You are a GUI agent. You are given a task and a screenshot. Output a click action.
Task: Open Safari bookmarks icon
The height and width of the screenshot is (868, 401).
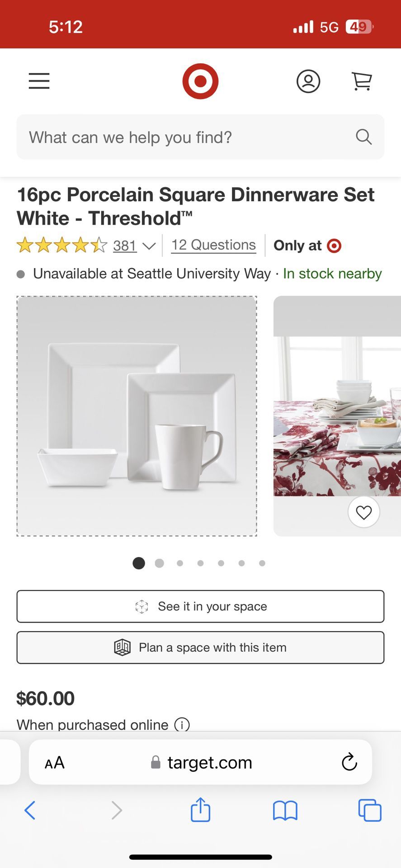pos(285,810)
